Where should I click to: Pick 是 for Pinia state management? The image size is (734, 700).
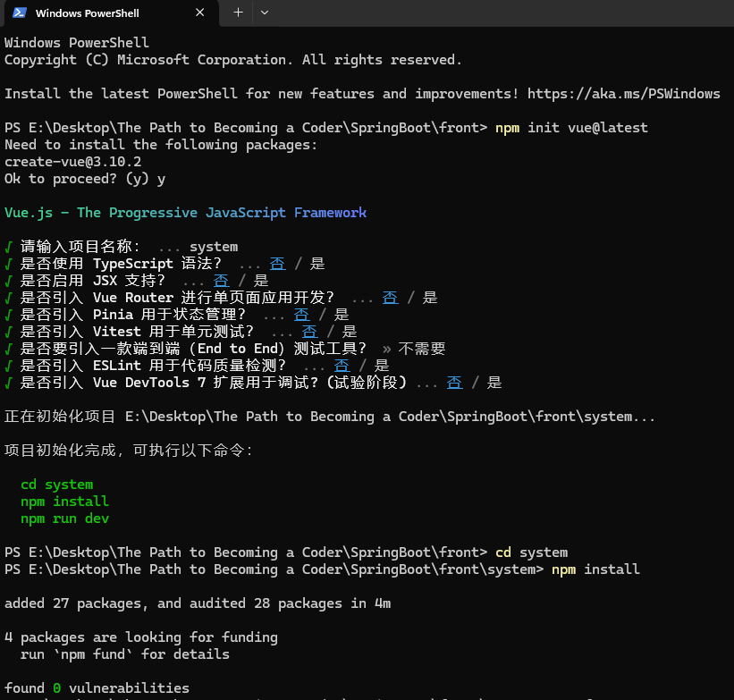[x=341, y=315]
